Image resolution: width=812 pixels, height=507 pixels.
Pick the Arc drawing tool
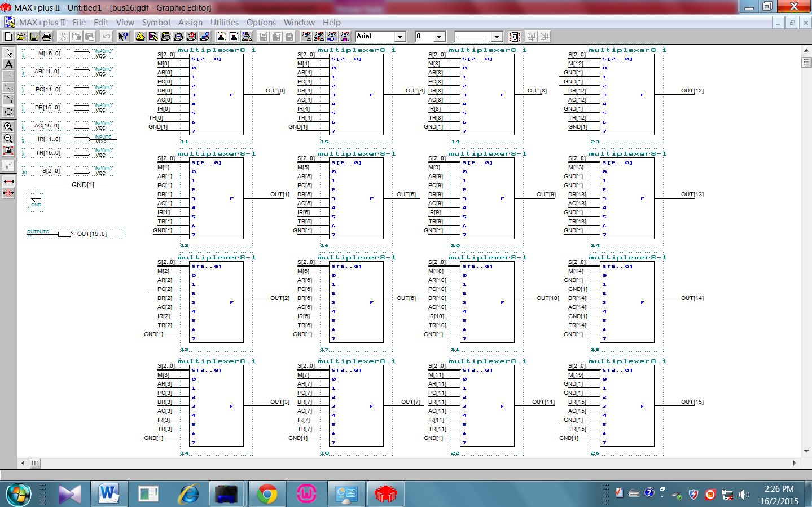tap(8, 100)
